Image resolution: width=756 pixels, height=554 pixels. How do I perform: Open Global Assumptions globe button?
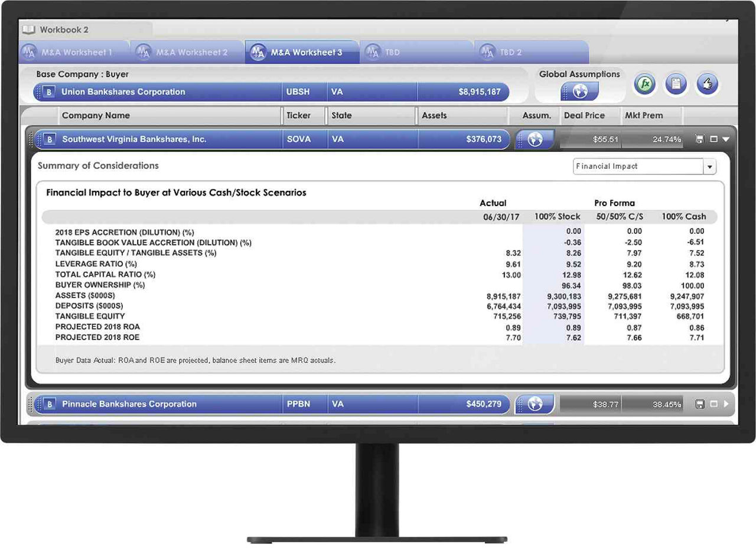point(579,92)
